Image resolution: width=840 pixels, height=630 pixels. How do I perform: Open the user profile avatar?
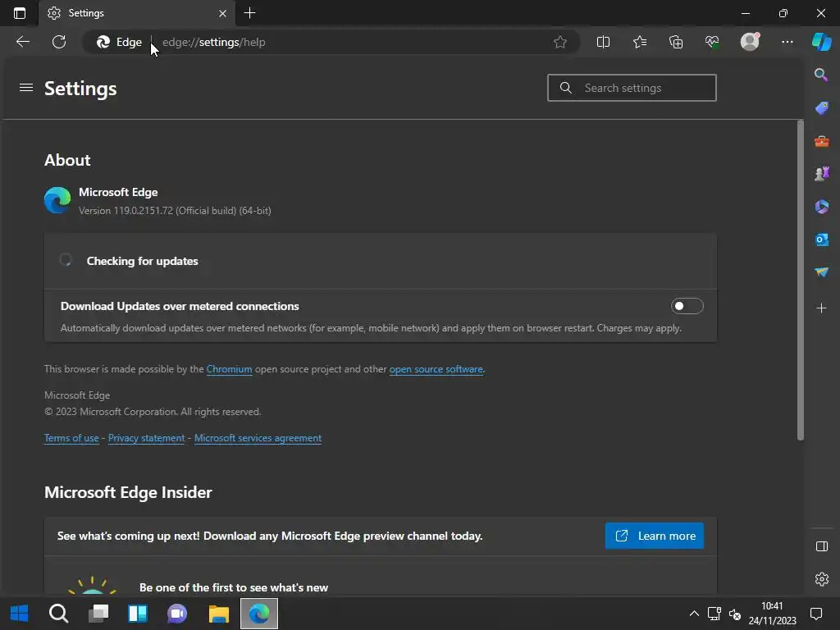point(750,42)
